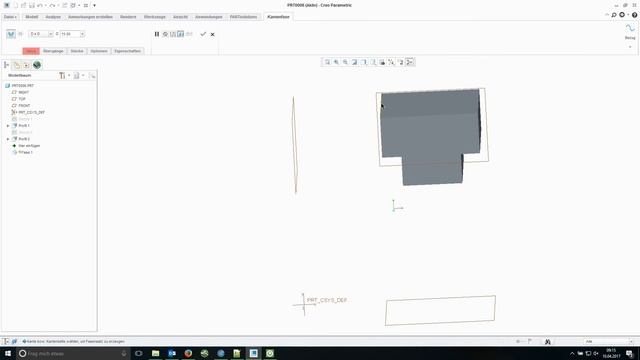Activate the chamfer set mode icon
Screen dimensions: 640x360
click(x=11, y=34)
